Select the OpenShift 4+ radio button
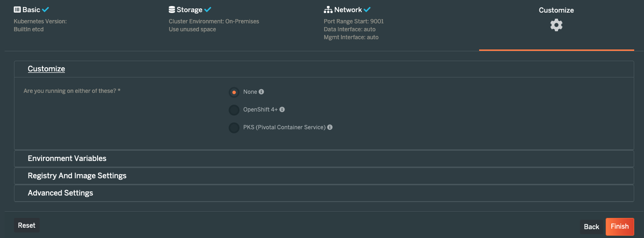Image resolution: width=644 pixels, height=238 pixels. click(x=234, y=110)
